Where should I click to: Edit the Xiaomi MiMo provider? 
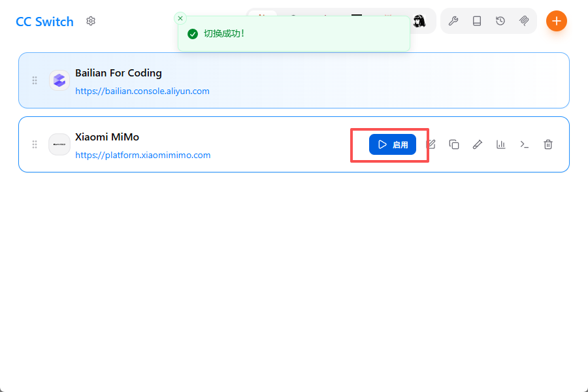[431, 144]
